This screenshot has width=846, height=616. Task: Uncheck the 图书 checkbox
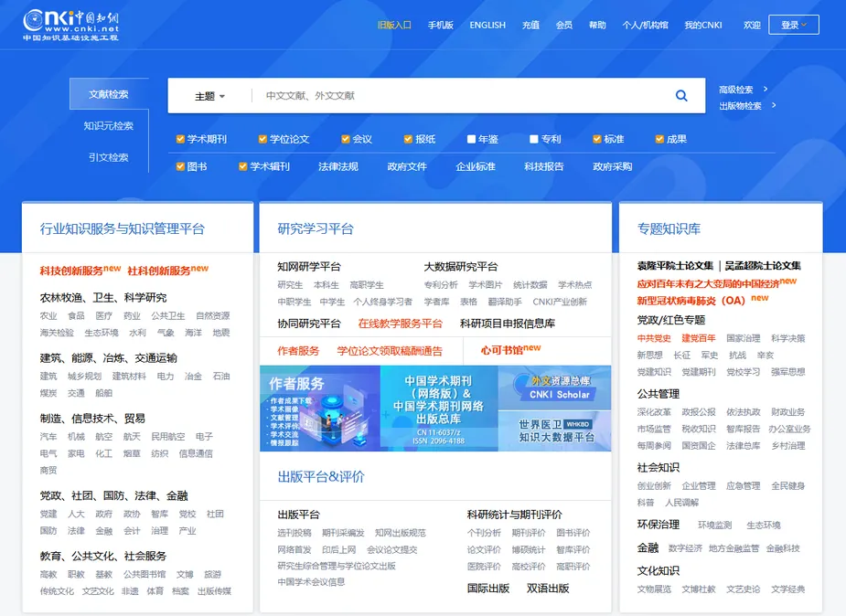point(180,166)
